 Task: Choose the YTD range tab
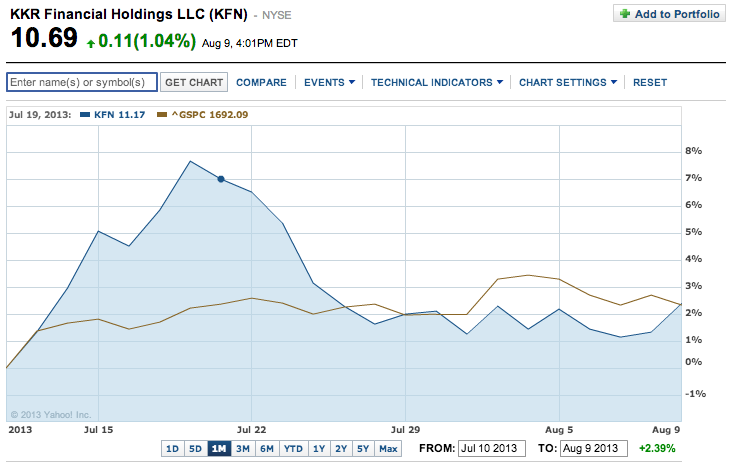(x=293, y=448)
